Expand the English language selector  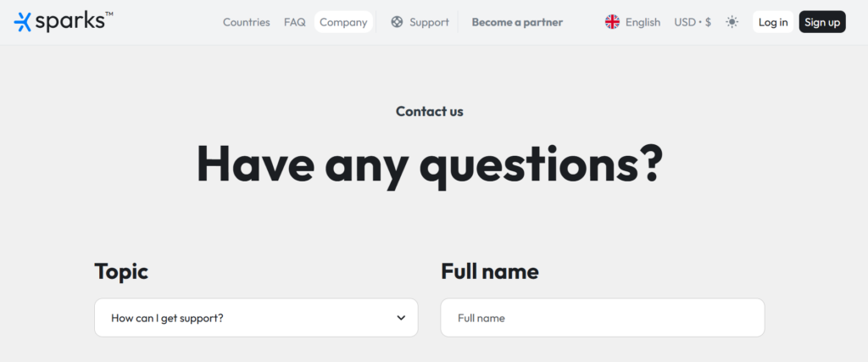pyautogui.click(x=643, y=22)
